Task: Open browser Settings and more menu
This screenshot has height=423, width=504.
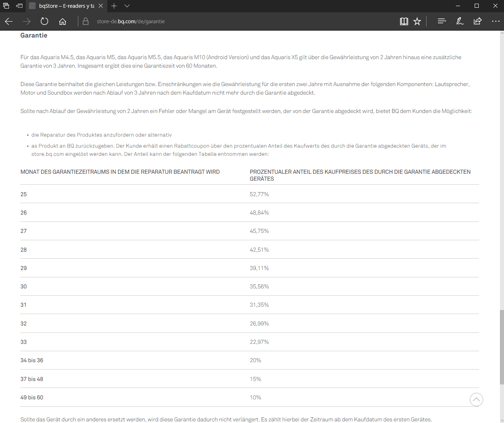Action: (495, 21)
